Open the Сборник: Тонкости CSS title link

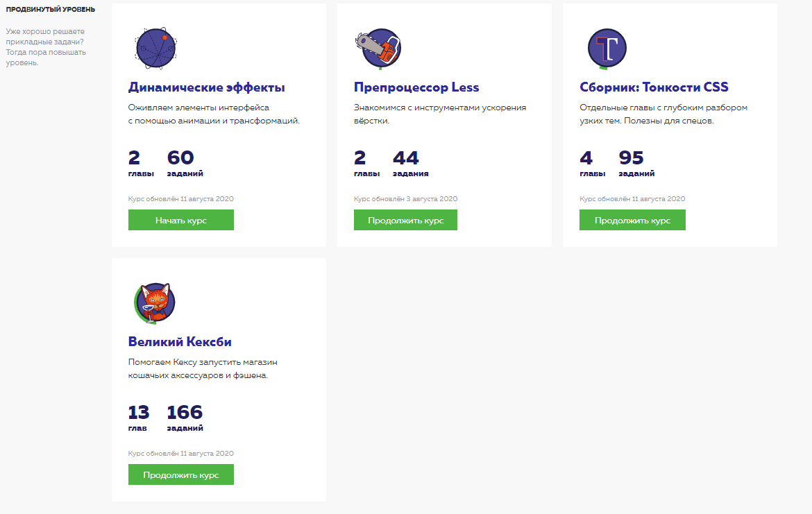coord(654,87)
